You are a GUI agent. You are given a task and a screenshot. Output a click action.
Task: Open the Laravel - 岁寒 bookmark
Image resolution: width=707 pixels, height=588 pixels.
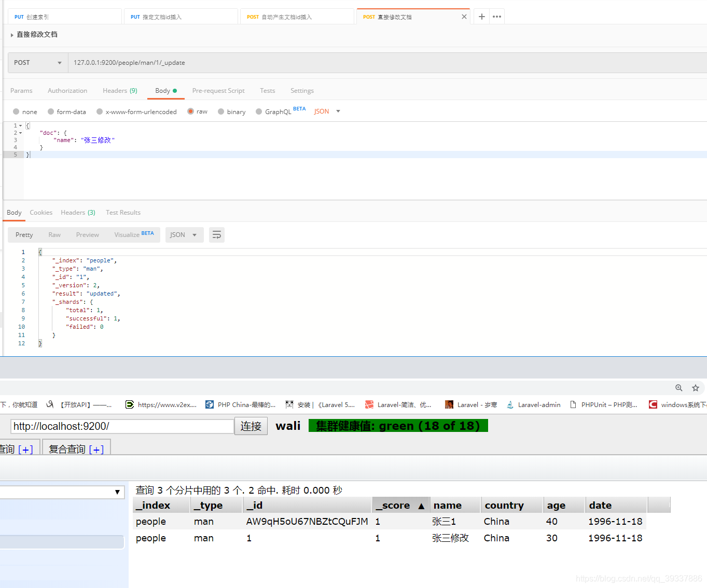pyautogui.click(x=471, y=404)
